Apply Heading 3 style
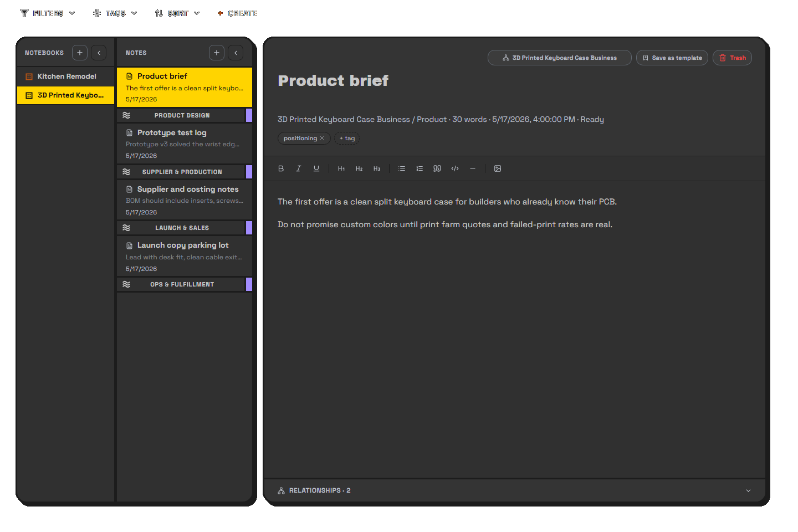This screenshot has height=532, width=798. 377,168
